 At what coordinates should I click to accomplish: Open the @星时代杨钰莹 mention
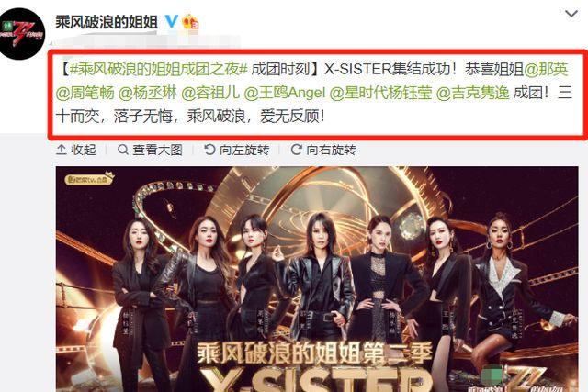tap(380, 93)
